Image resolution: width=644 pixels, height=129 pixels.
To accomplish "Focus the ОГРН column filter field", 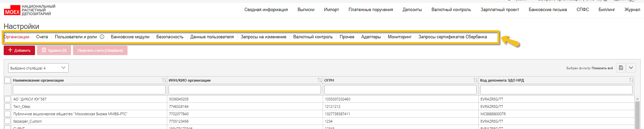I will point(400,90).
